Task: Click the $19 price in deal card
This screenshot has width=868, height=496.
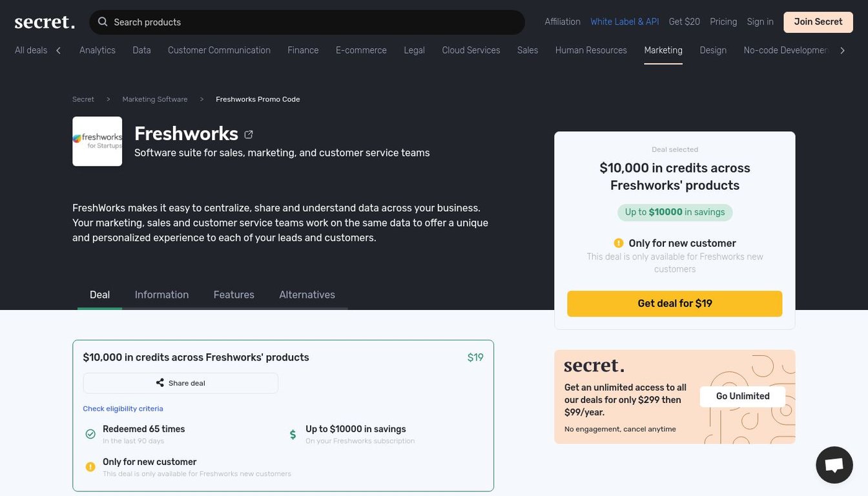Action: [x=475, y=357]
